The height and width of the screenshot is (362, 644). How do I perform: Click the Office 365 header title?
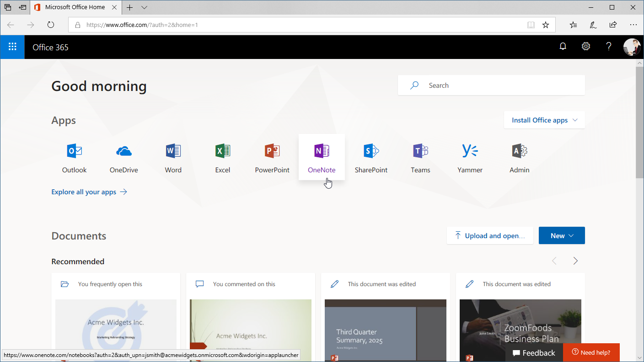click(x=50, y=47)
